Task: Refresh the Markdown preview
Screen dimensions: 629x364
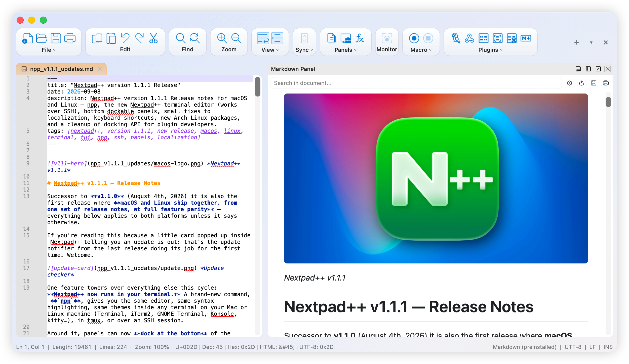Action: (x=581, y=83)
